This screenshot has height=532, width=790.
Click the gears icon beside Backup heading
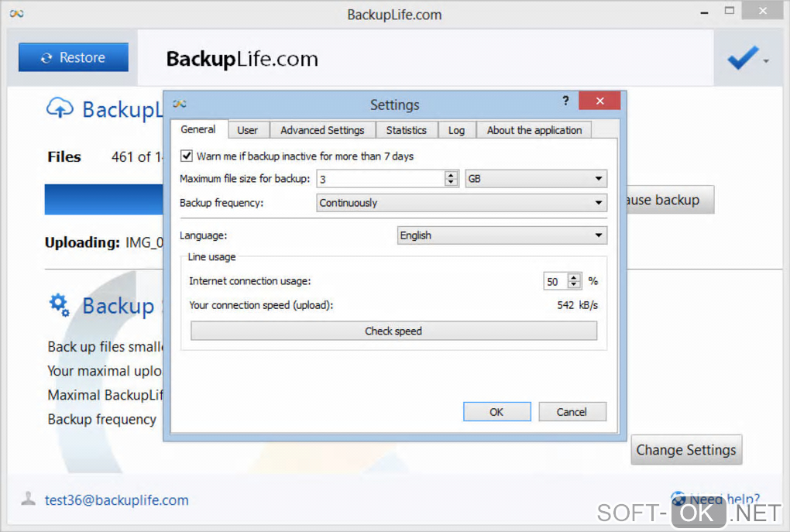(x=60, y=305)
